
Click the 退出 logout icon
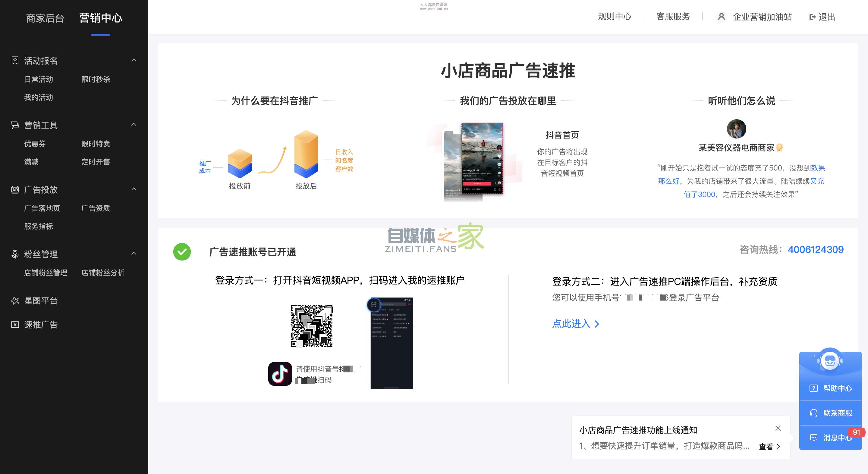812,17
